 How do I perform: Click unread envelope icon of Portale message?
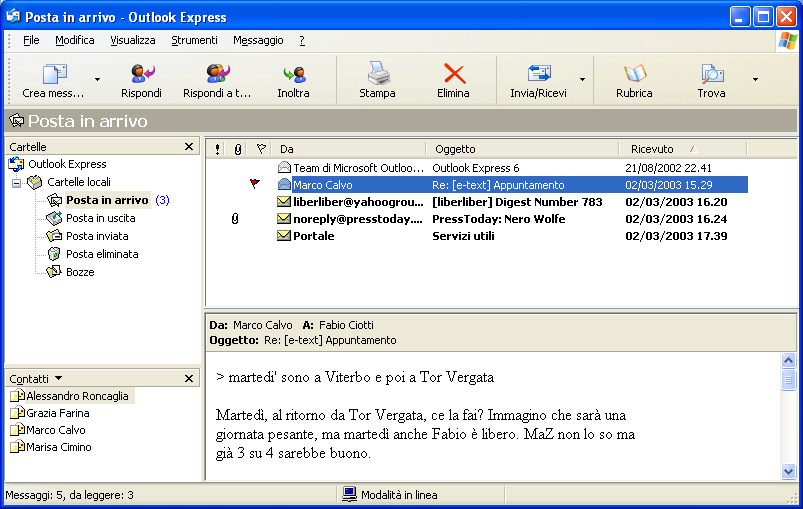point(284,236)
